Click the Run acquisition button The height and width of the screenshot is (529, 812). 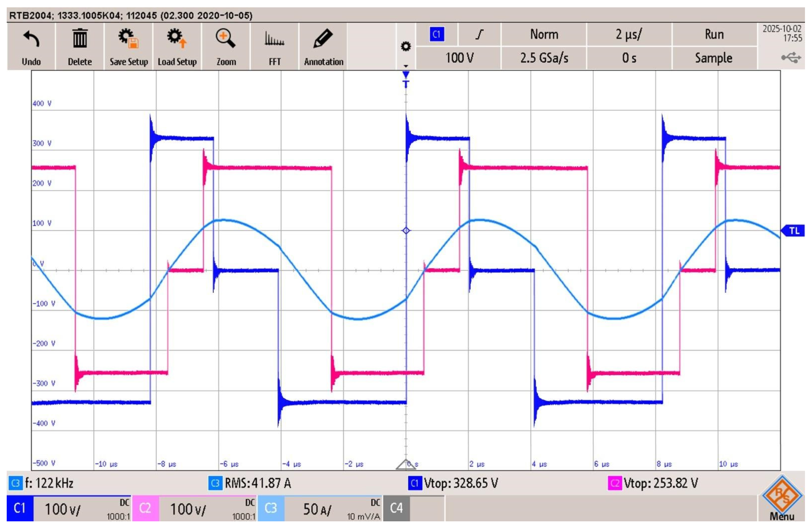(714, 34)
